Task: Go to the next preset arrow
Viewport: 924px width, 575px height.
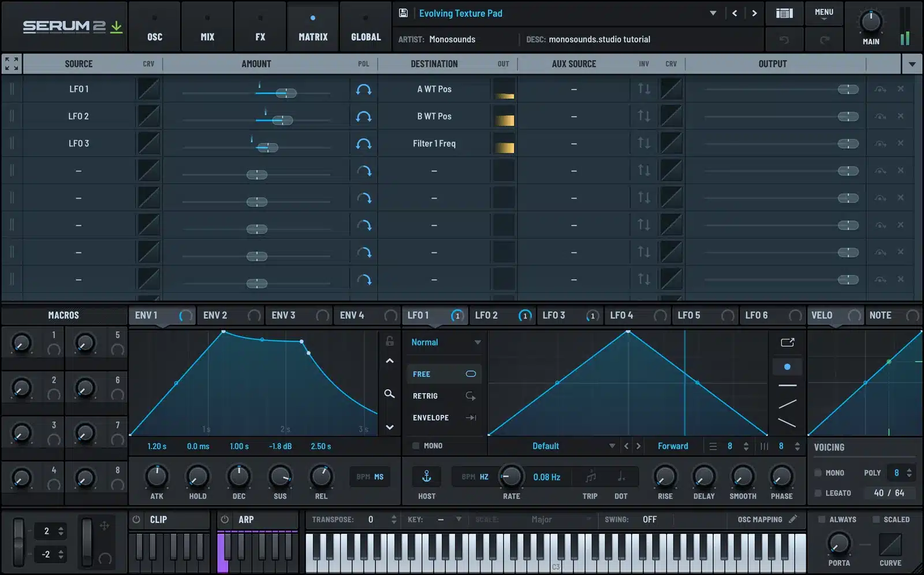Action: (754, 13)
